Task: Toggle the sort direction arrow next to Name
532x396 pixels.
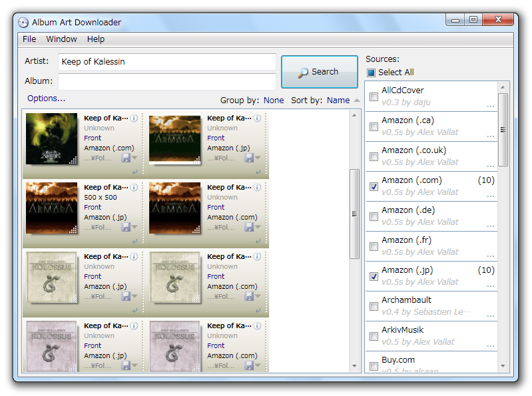Action: (x=357, y=100)
